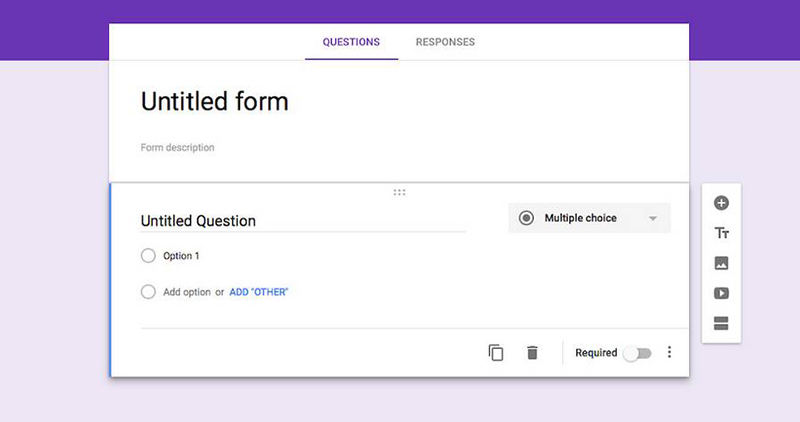The height and width of the screenshot is (422, 800).
Task: Duplicate the question with the copy icon
Action: coord(496,353)
